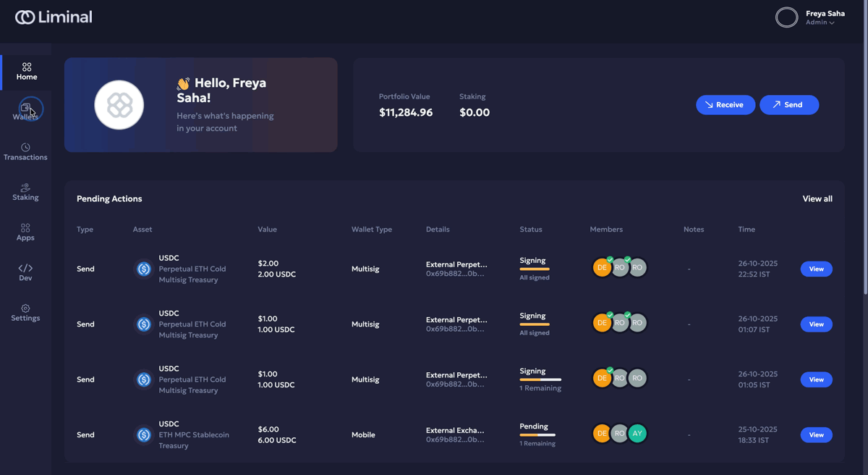Click External Excha... details text

point(455,430)
